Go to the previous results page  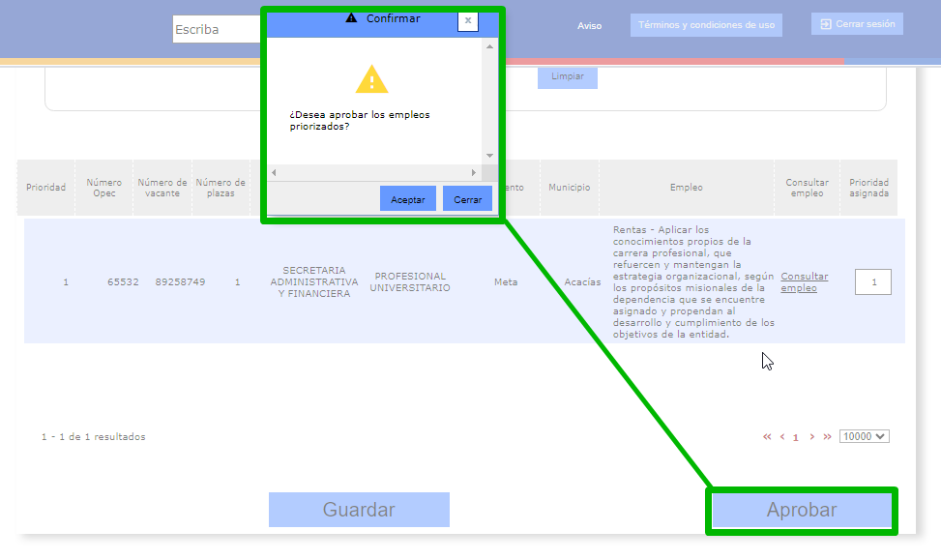(781, 436)
